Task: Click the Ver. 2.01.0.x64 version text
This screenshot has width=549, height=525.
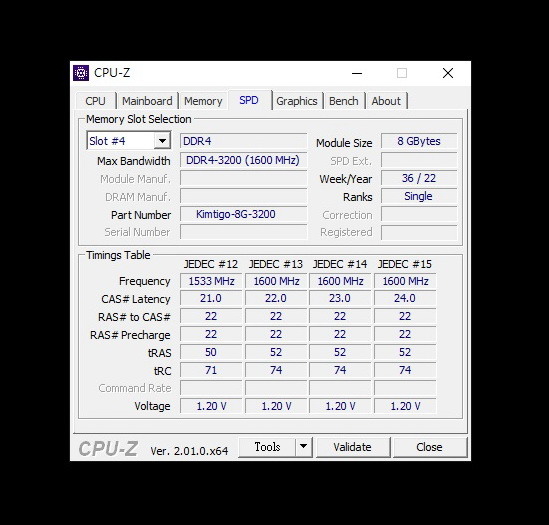Action: 189,451
